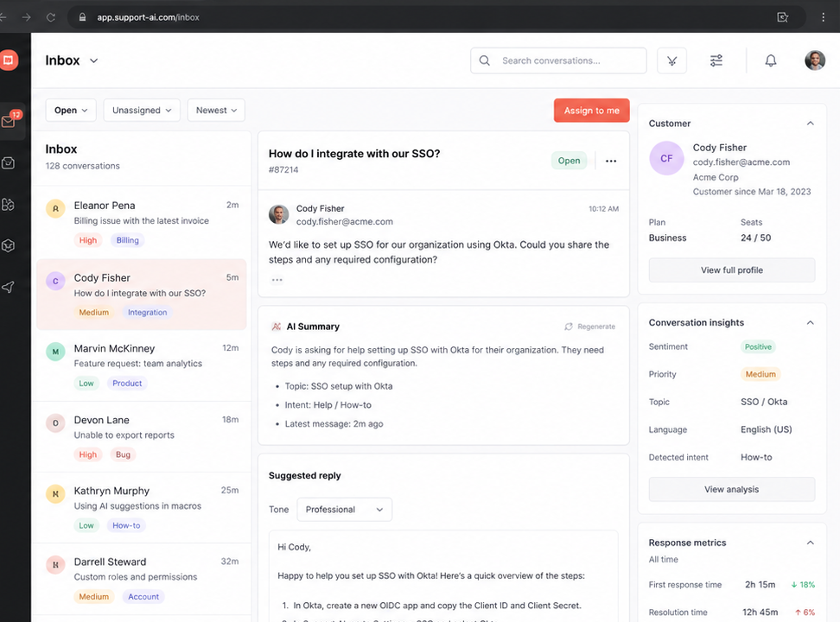Click the Search conversations field
840x622 pixels.
pyautogui.click(x=559, y=60)
